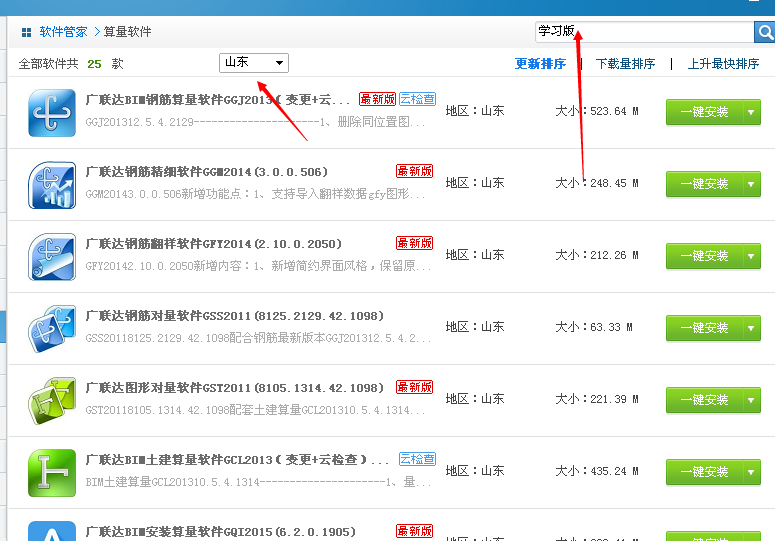775x541 pixels.
Task: Click 最新版 badge on GQI2015 row
Action: tap(414, 531)
